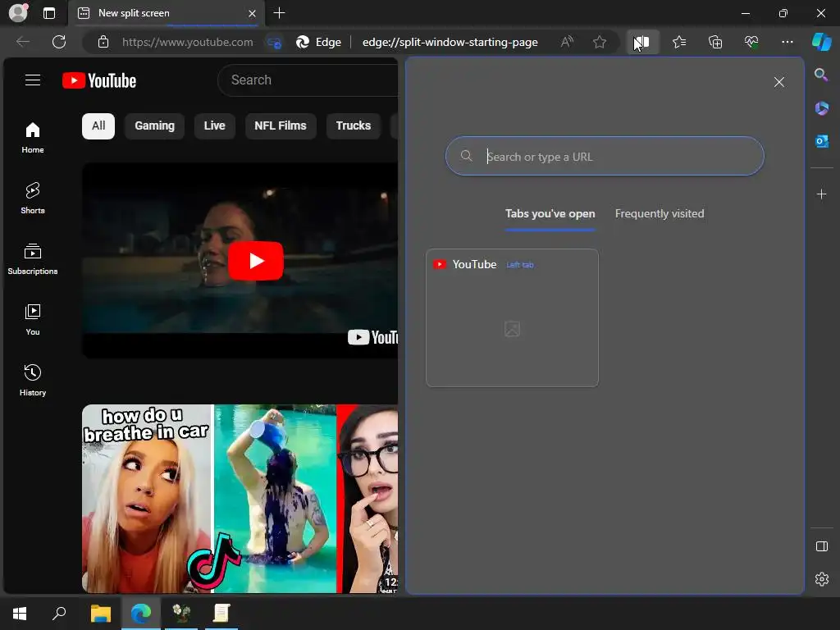
Task: Open the YouTube hamburger guide menu
Action: (33, 80)
